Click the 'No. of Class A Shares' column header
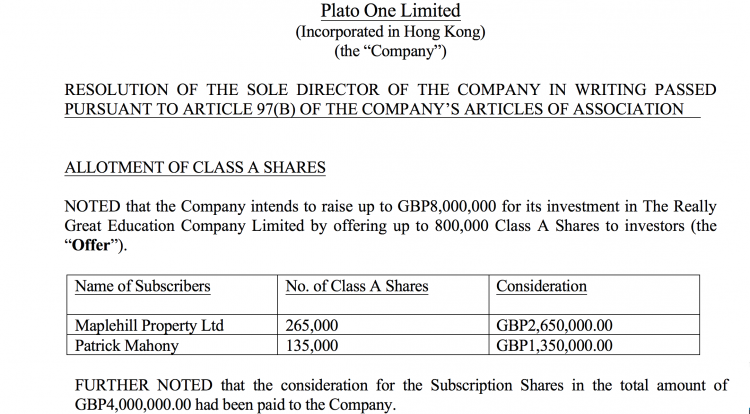Image resolution: width=750 pixels, height=414 pixels. point(357,286)
